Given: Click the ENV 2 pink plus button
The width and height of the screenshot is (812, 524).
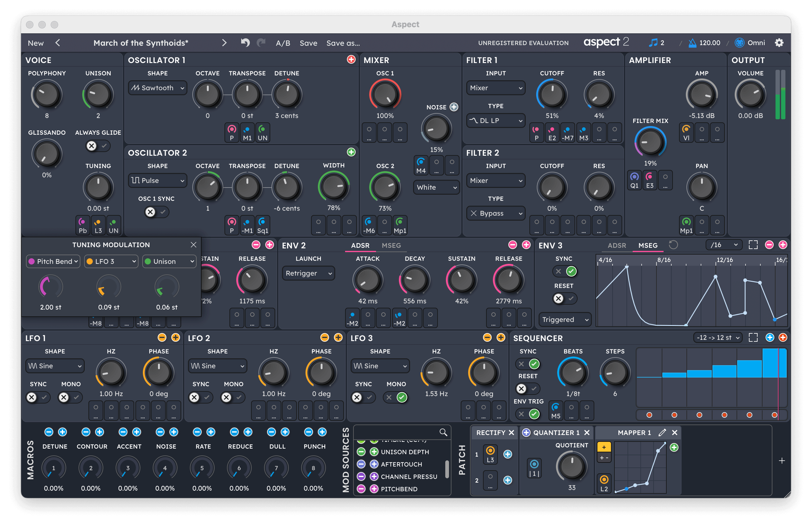Looking at the screenshot, I should [x=526, y=245].
